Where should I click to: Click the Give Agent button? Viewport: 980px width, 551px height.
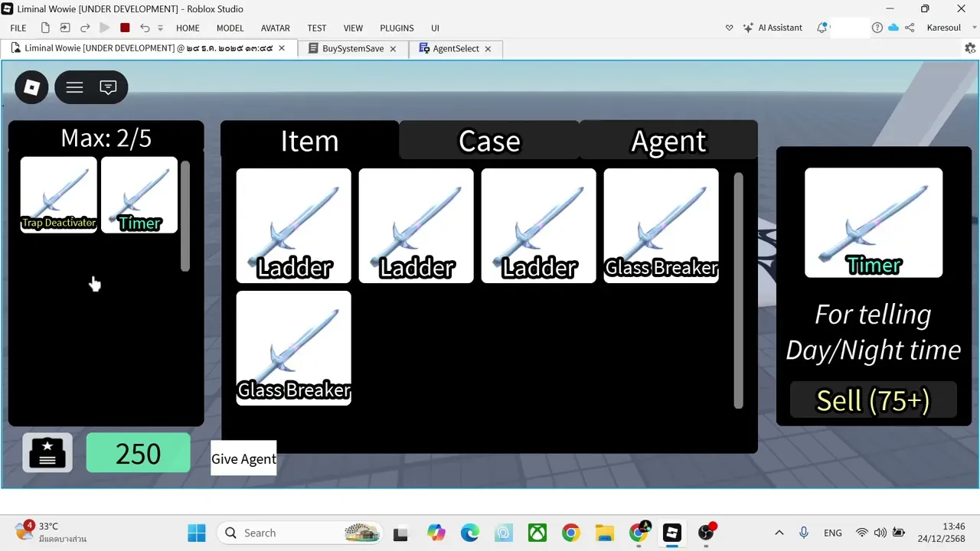coord(243,458)
